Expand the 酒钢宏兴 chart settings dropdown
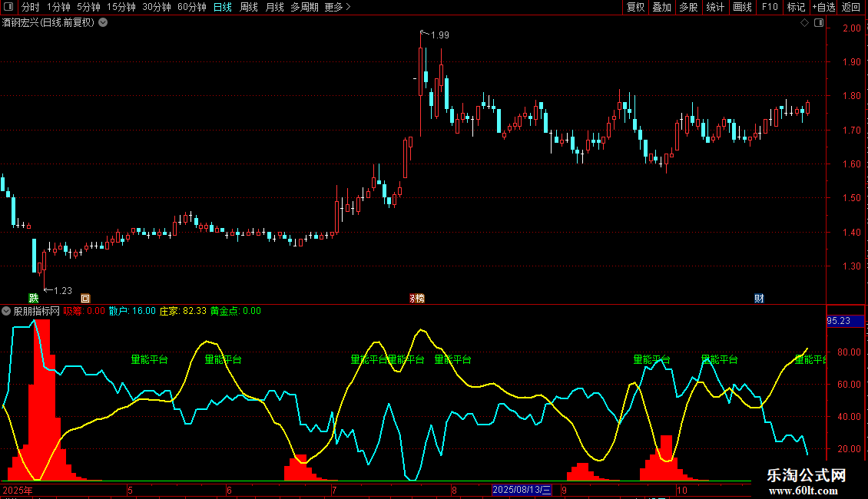The image size is (868, 499). point(103,23)
